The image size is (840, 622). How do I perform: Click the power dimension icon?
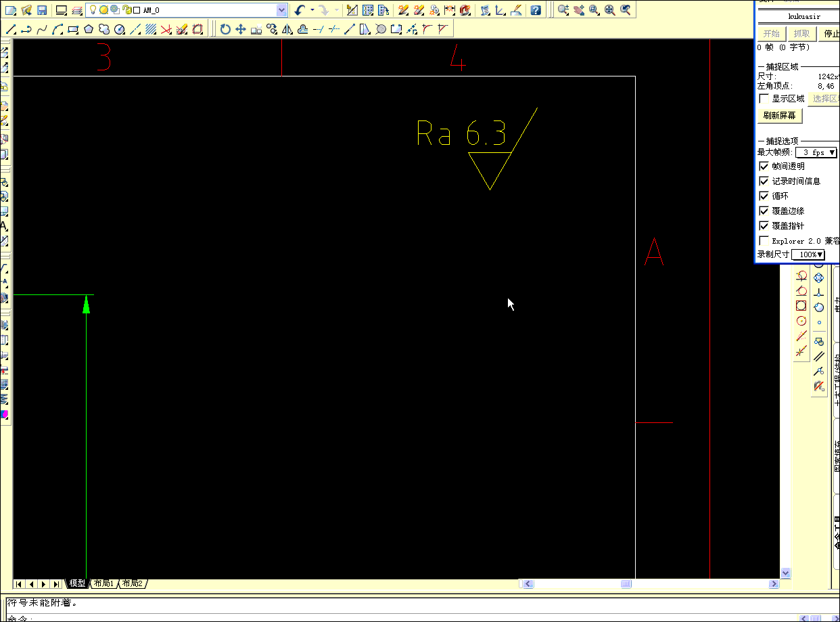tap(450, 10)
